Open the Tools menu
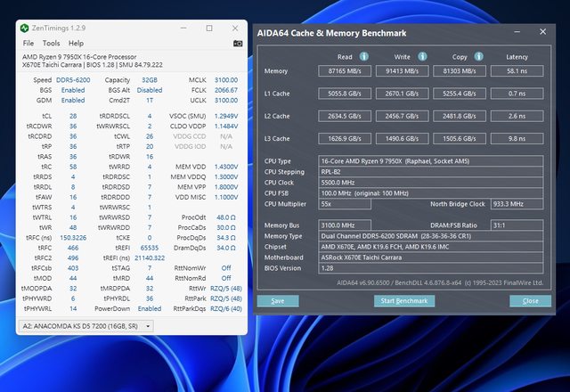The width and height of the screenshot is (570, 392). pos(51,43)
